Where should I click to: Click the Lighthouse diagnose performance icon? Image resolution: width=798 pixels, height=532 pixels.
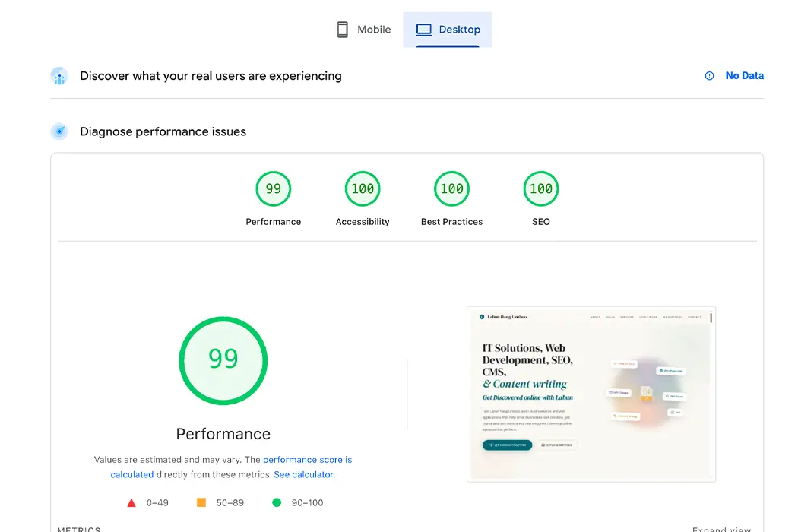pyautogui.click(x=59, y=131)
